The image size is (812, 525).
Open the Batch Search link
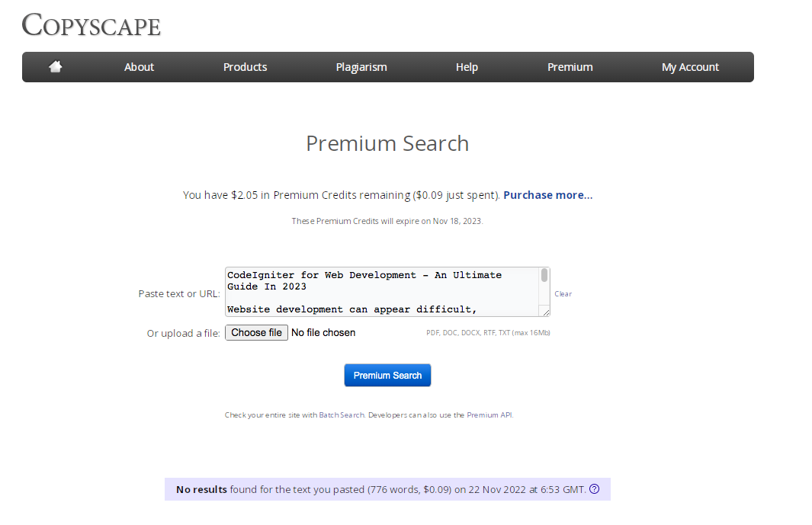pos(342,415)
